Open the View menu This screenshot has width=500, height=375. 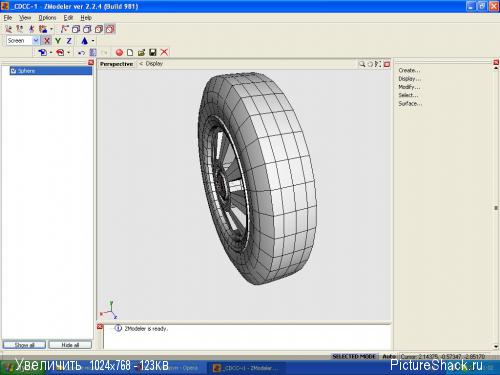(25, 18)
